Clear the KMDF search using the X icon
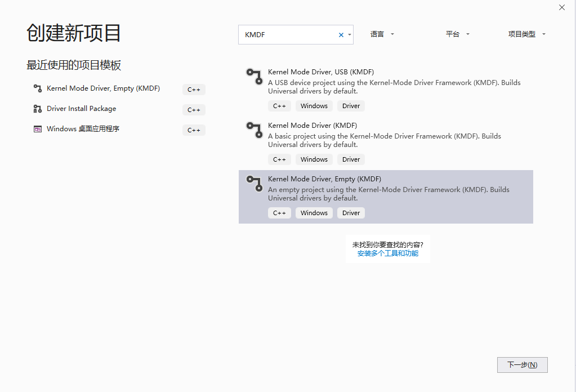This screenshot has height=392, width=576. click(341, 34)
